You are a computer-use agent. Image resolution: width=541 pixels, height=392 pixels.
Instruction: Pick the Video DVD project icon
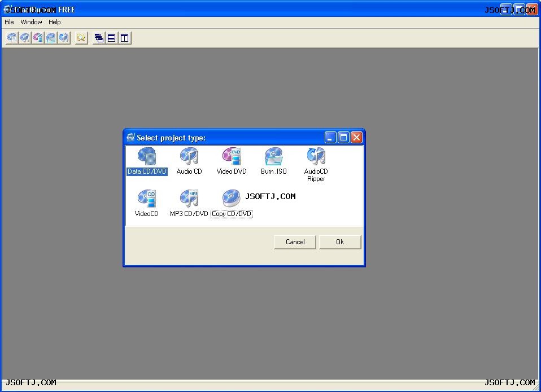pyautogui.click(x=232, y=157)
